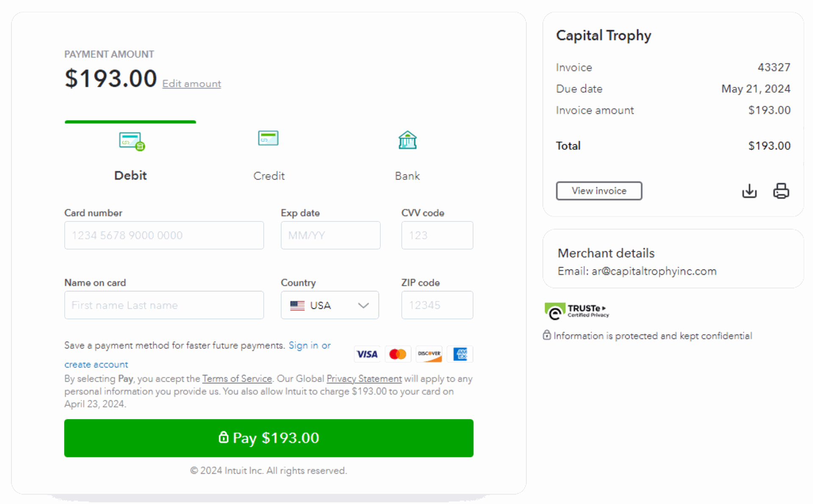Image resolution: width=813 pixels, height=504 pixels.
Task: Follow the Edit amount link
Action: coord(191,84)
